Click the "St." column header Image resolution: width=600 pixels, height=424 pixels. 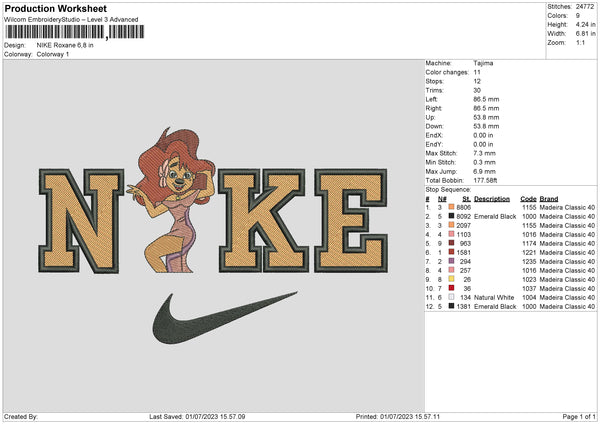[x=466, y=199]
